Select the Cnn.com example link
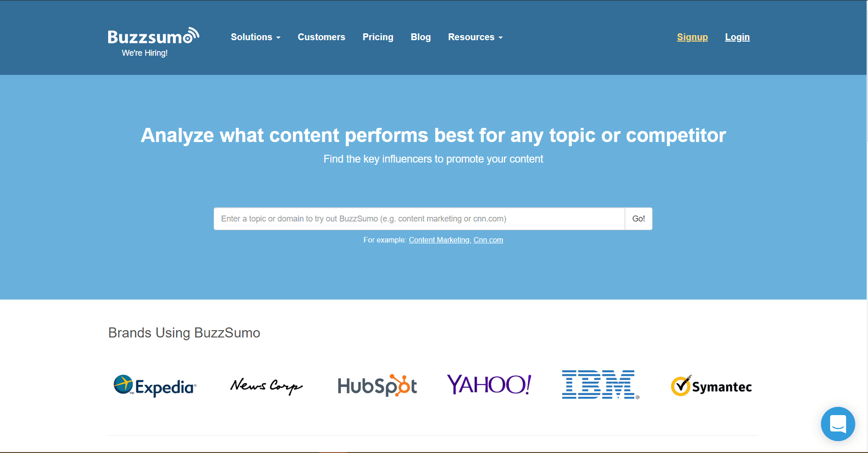The height and width of the screenshot is (453, 868). [488, 240]
